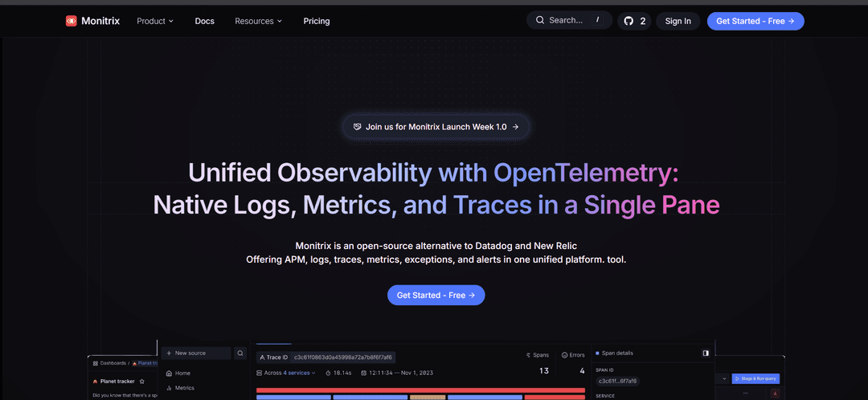Click the Launch Week badge icon
This screenshot has height=400, width=868.
[357, 127]
